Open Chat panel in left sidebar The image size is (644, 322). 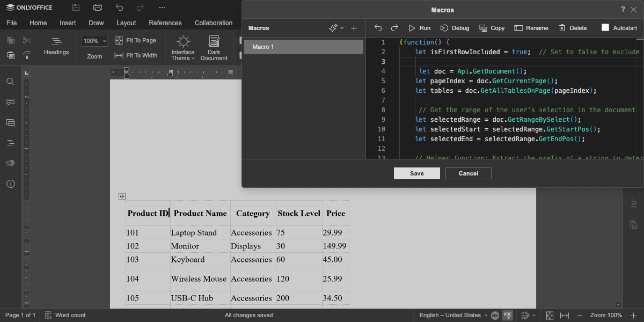(x=10, y=122)
